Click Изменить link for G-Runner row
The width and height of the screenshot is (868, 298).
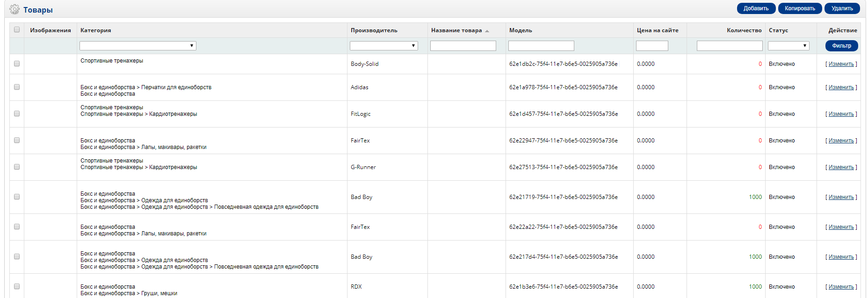pyautogui.click(x=841, y=167)
